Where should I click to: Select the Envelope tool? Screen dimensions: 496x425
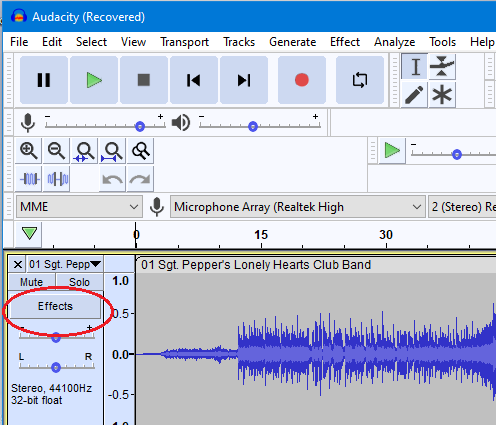pyautogui.click(x=442, y=66)
